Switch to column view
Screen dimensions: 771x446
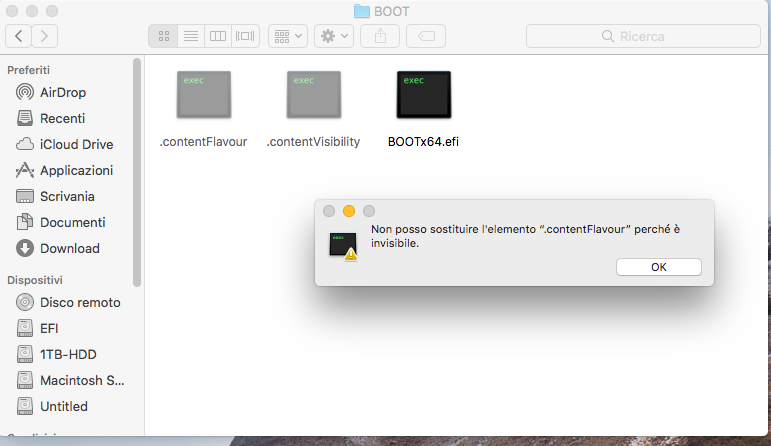point(218,36)
